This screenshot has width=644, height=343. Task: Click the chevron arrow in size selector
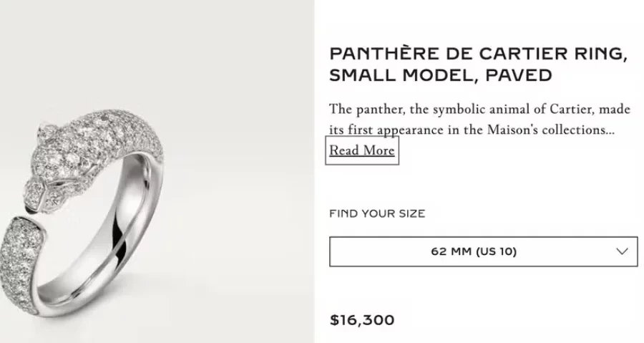(622, 251)
